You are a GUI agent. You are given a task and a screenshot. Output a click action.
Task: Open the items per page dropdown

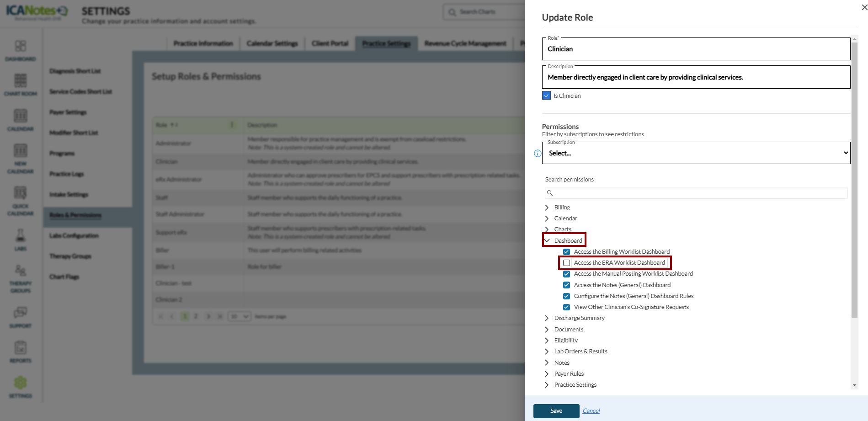pos(240,316)
